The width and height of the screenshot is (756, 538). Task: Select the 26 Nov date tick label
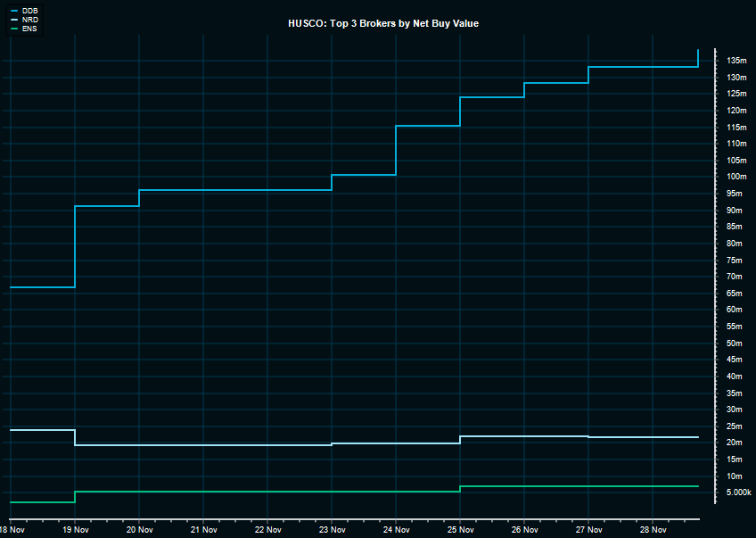tap(524, 530)
